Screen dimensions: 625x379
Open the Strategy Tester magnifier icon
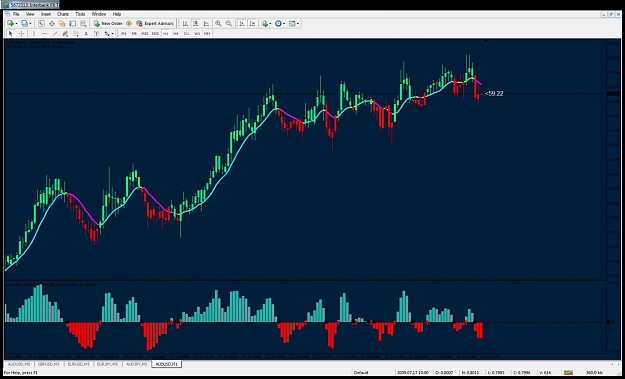click(x=83, y=24)
